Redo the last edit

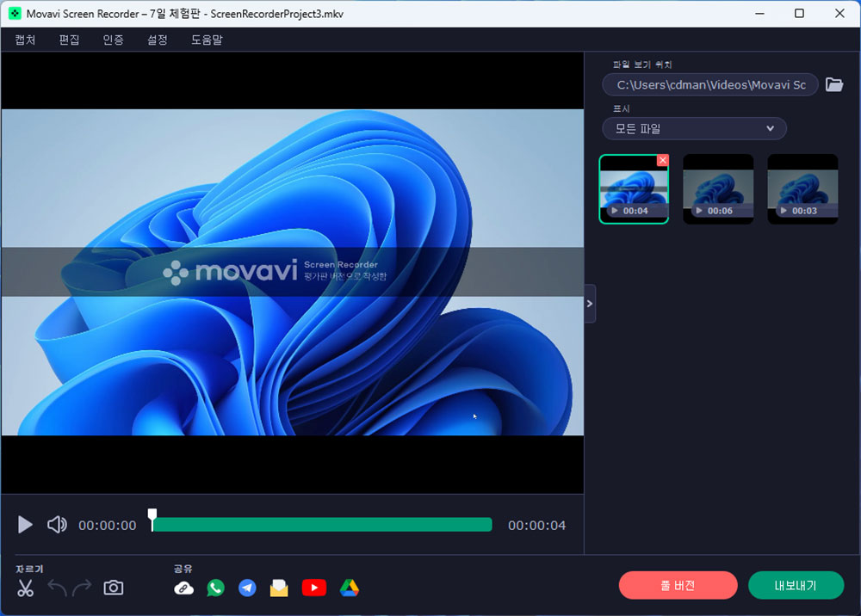coord(82,588)
